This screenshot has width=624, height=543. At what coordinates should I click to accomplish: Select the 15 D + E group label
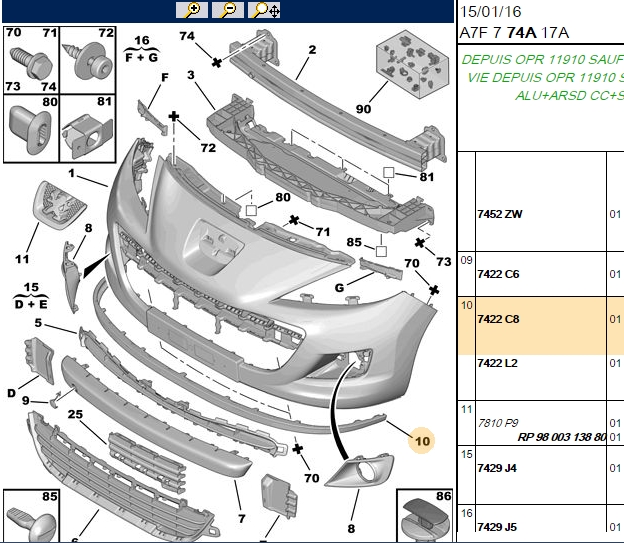31,296
